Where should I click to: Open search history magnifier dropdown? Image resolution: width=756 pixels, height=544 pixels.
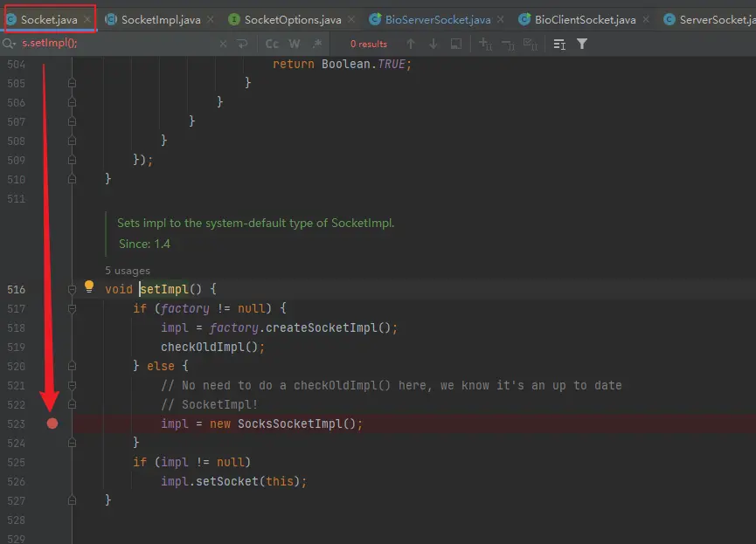(9, 44)
